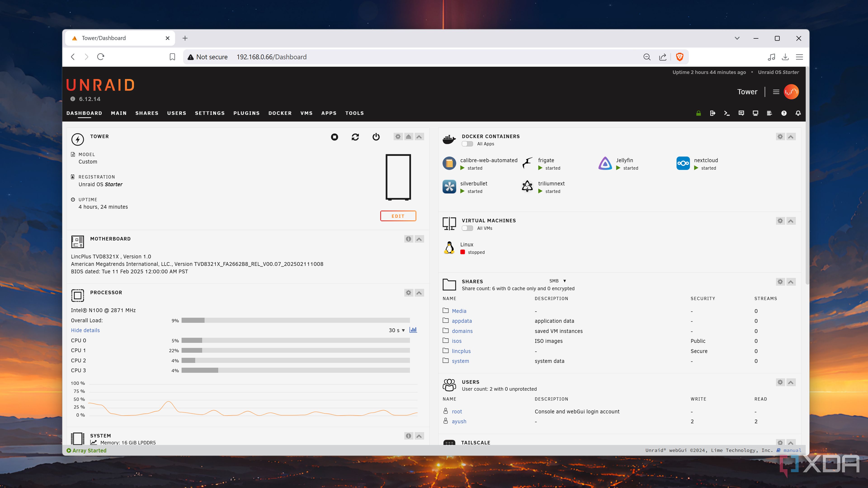Toggle the All Apps switch
Viewport: 868px width, 488px height.
pyautogui.click(x=467, y=144)
